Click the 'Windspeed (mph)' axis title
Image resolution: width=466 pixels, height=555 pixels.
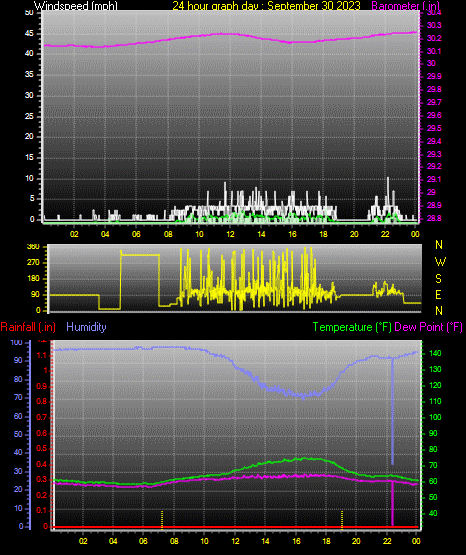click(76, 5)
